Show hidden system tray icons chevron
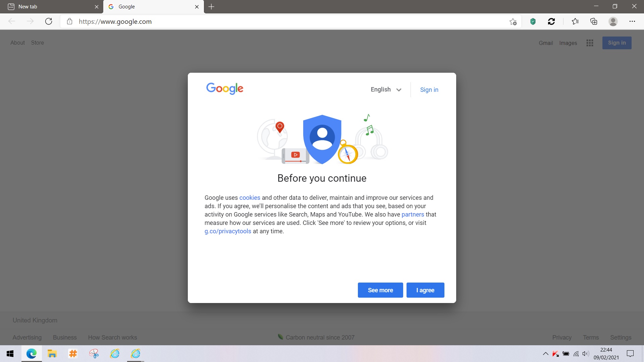This screenshot has height=362, width=644. click(x=545, y=354)
